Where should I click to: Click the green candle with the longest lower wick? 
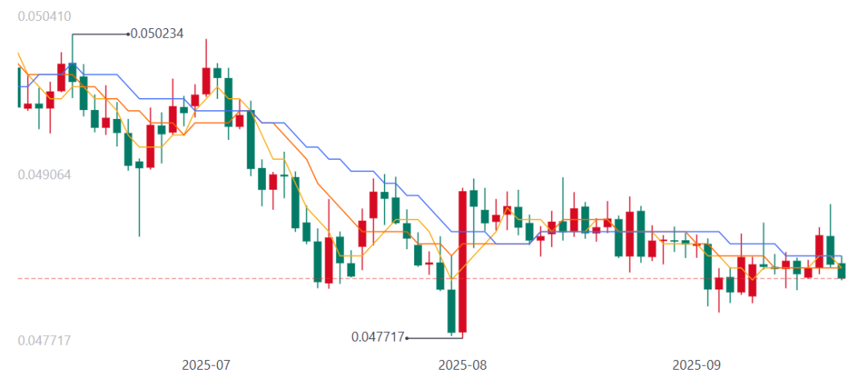139,165
